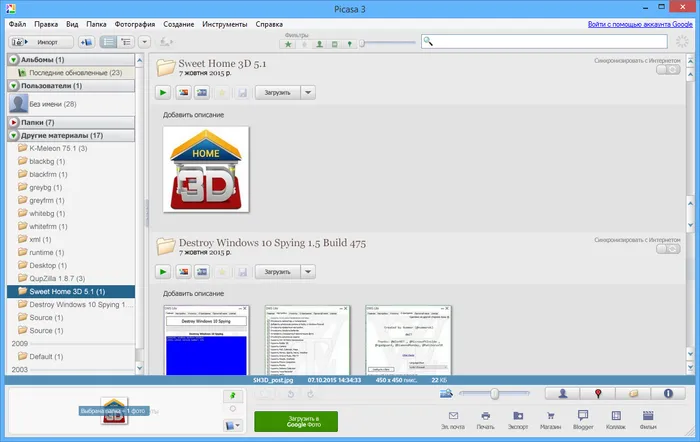This screenshot has height=442, width=700.
Task: Select the Sweet Home 3D logo thumbnail
Action: coord(206,169)
